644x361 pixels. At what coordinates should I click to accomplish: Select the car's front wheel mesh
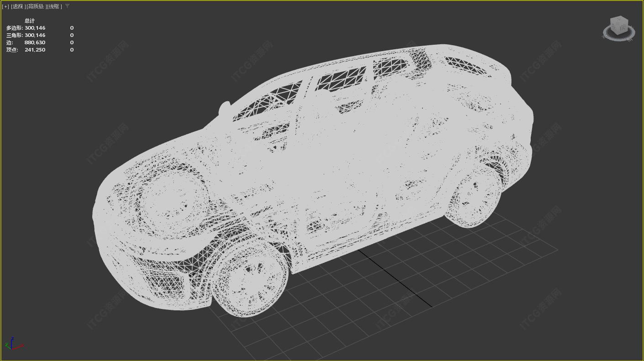250,282
